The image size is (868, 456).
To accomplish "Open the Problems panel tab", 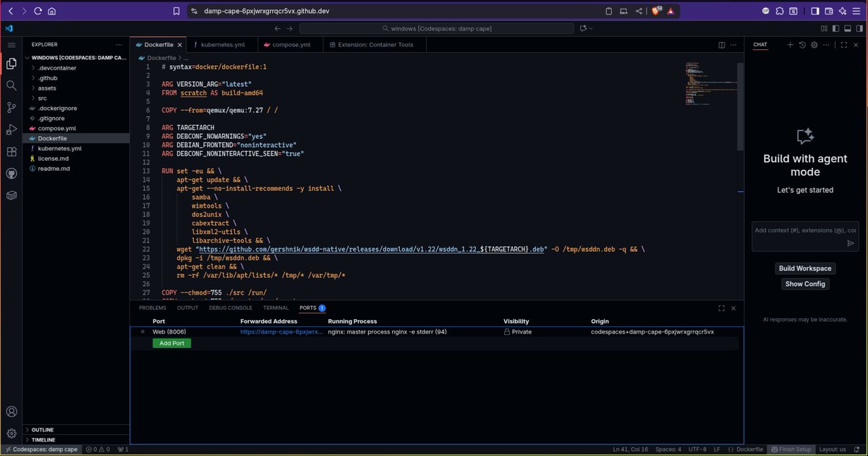I will coord(153,308).
